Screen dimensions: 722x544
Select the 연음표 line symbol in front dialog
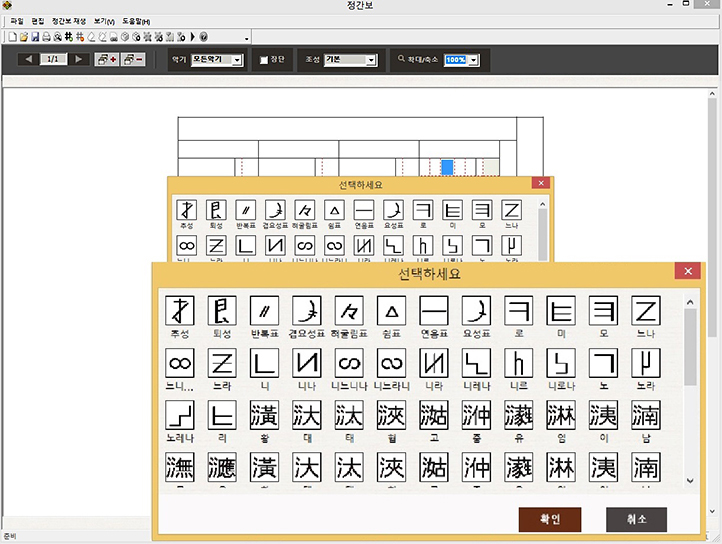pos(434,310)
